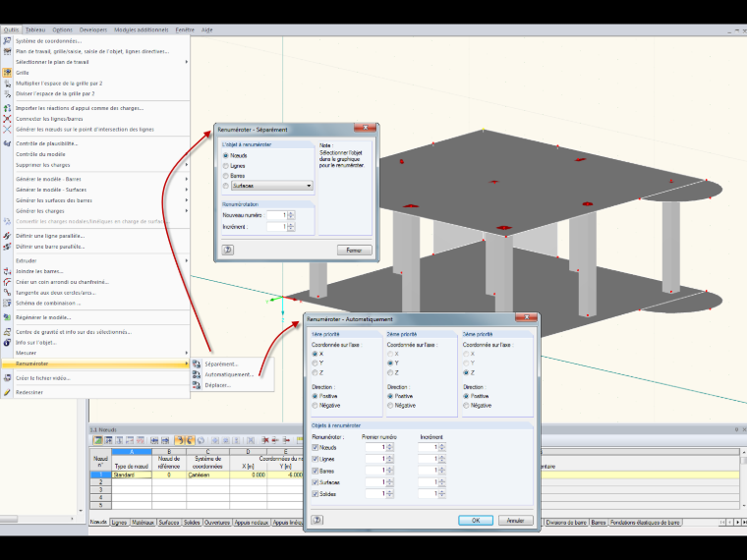Screen dimensions: 747x560
Task: Select the Lignes radio in Séparément dialog
Action: (x=226, y=166)
